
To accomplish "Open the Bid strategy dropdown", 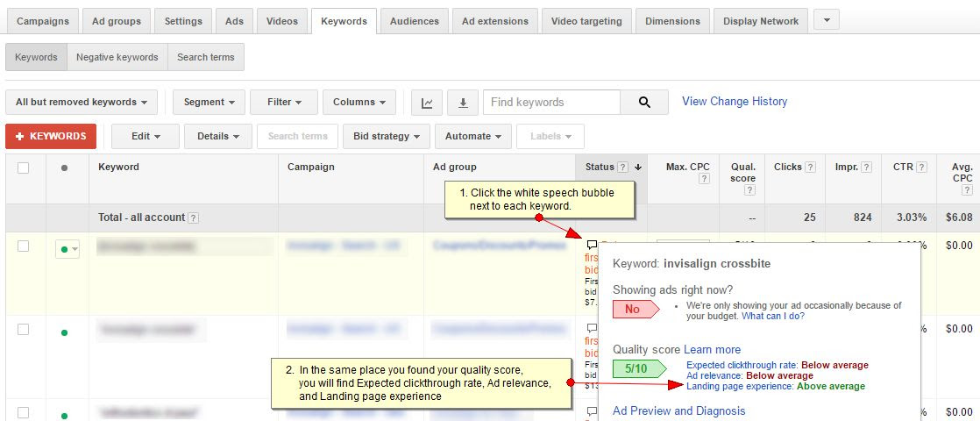I will [387, 136].
